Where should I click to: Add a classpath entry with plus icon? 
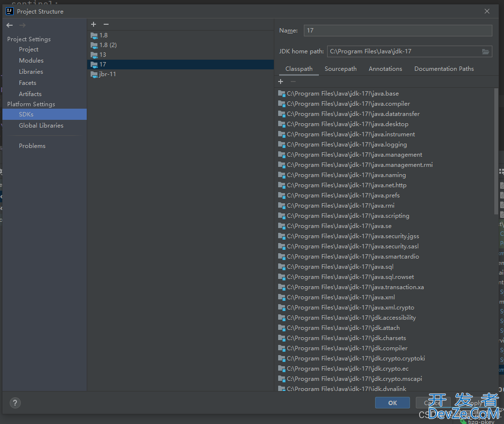[x=281, y=82]
